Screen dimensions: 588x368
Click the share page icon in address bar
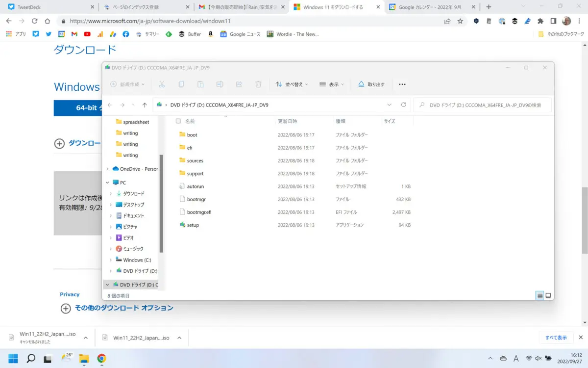coord(447,21)
